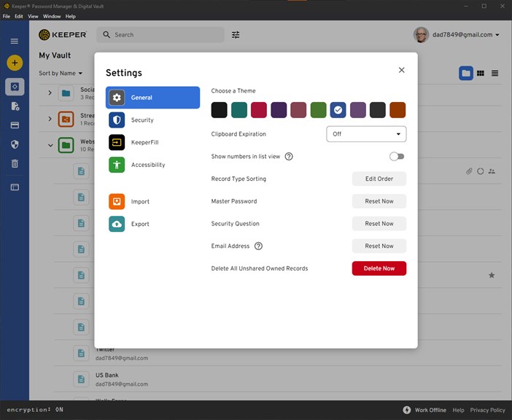The height and width of the screenshot is (420, 512).
Task: Open Sort by Name dropdown
Action: coord(61,73)
